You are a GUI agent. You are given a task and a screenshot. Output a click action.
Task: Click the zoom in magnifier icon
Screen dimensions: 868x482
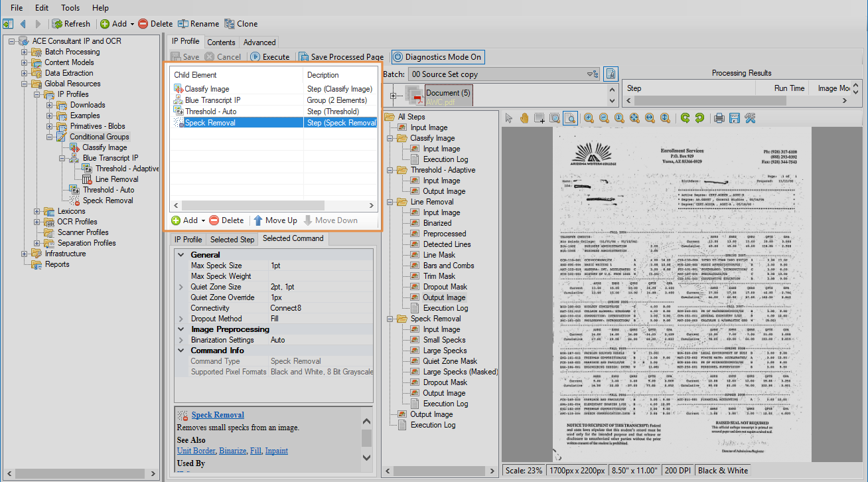point(589,118)
